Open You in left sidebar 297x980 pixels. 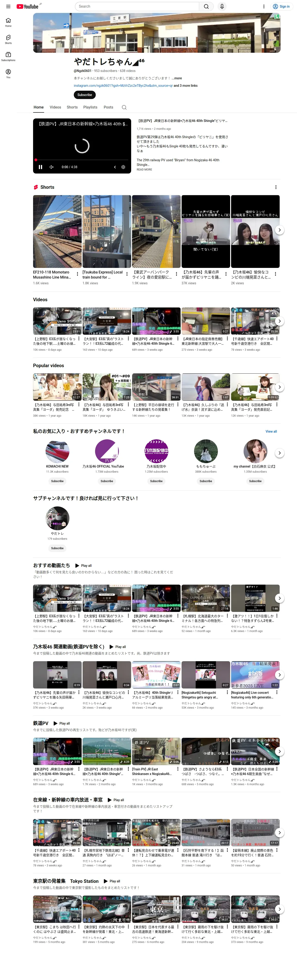point(8,74)
